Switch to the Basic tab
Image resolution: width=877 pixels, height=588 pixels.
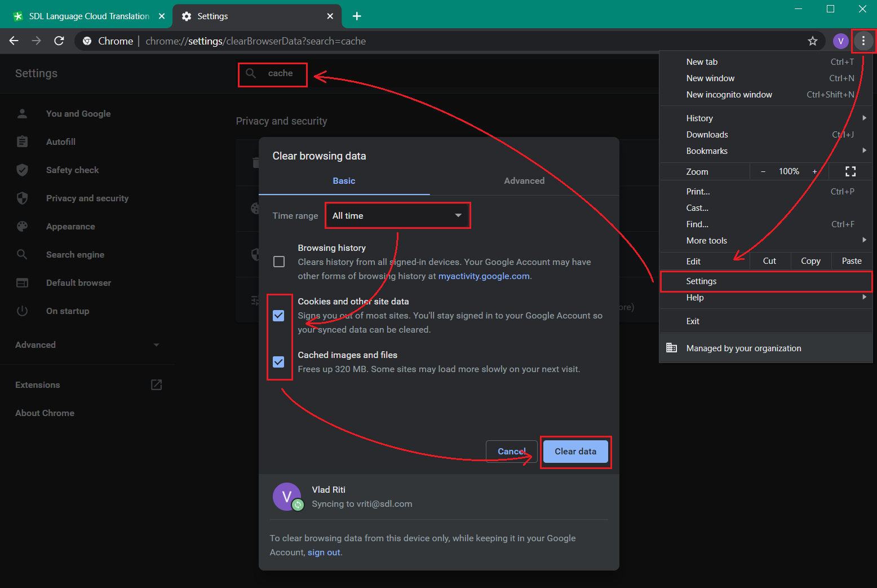pos(344,180)
